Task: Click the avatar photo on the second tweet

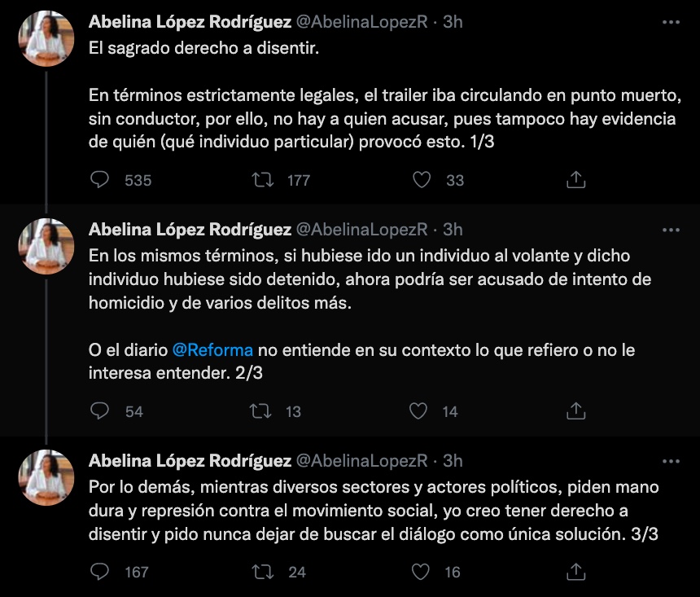Action: click(47, 246)
